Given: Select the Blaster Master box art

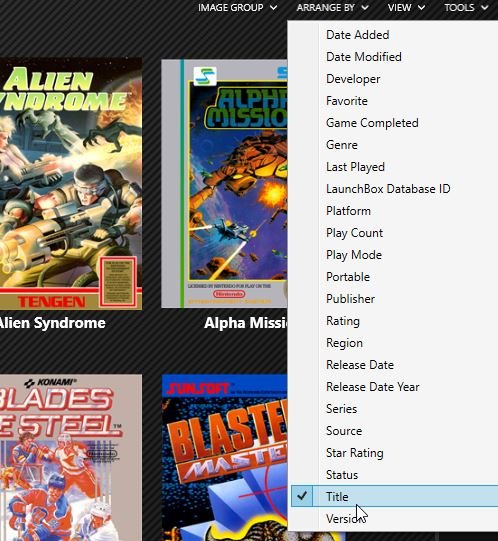Looking at the screenshot, I should [224, 458].
